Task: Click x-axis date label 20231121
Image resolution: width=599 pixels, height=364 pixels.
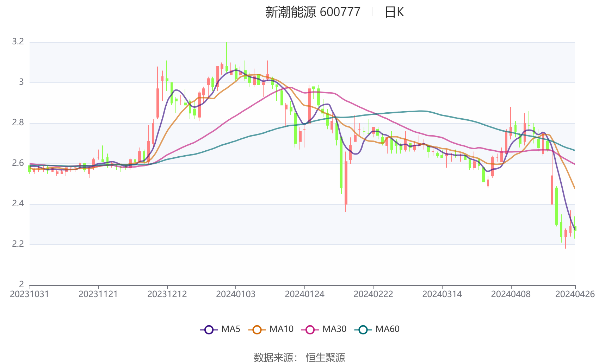Action: [x=98, y=294]
